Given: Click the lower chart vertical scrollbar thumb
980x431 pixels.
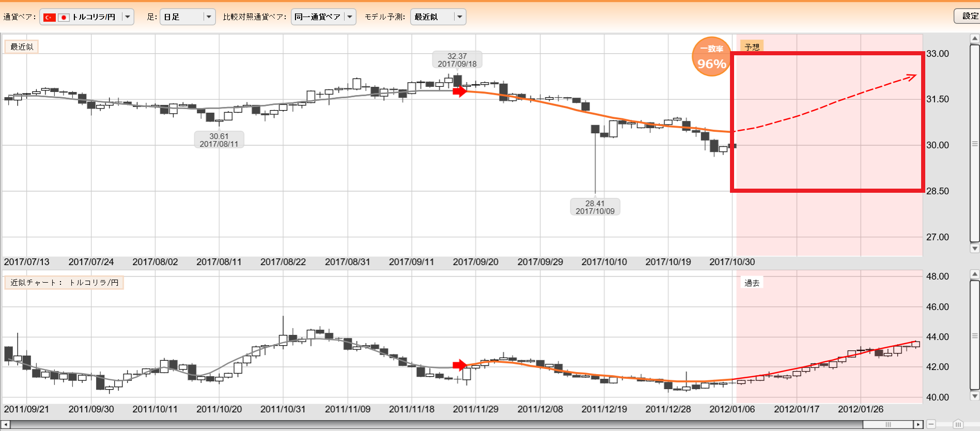Looking at the screenshot, I should [x=975, y=335].
